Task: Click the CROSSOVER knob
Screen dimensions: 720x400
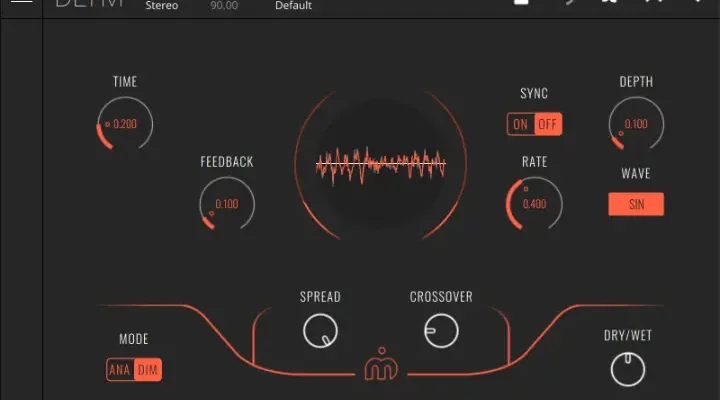Action: click(440, 330)
